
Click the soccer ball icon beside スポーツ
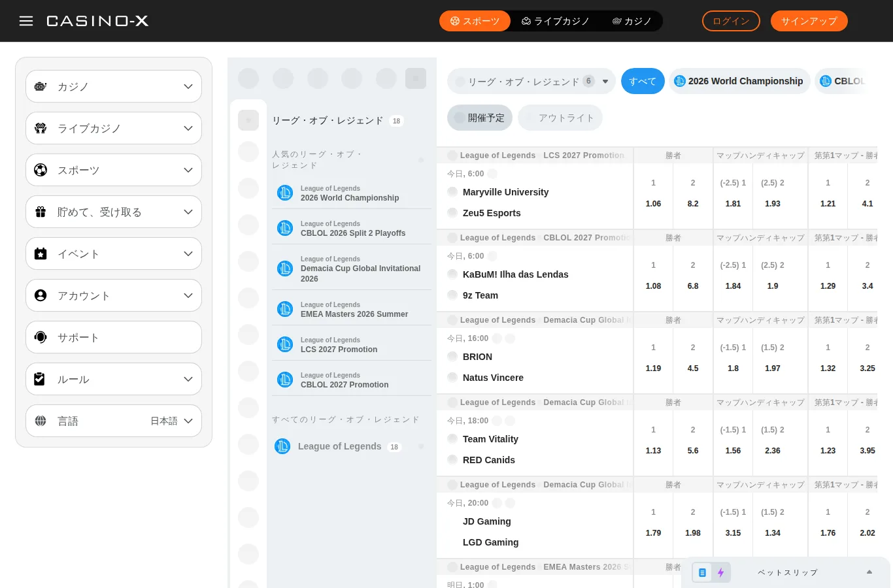pyautogui.click(x=41, y=170)
